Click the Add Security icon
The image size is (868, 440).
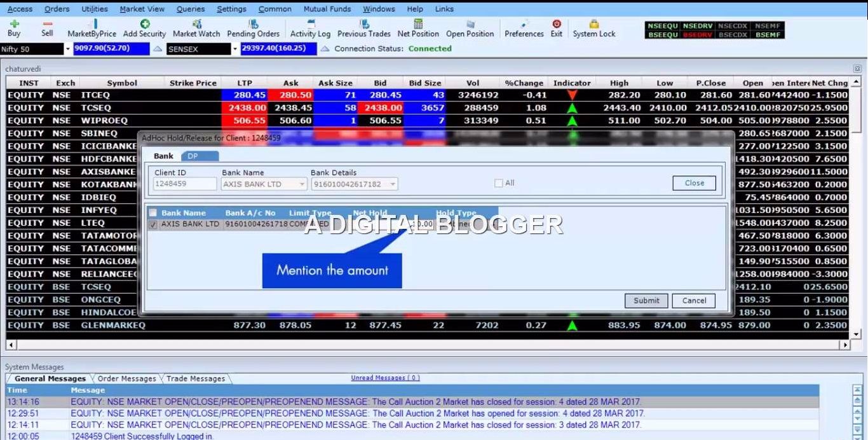pyautogui.click(x=144, y=28)
